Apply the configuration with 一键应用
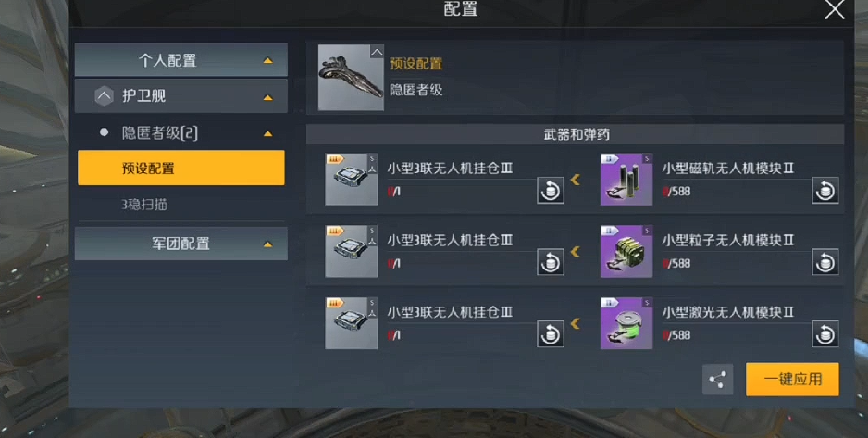 (x=792, y=380)
